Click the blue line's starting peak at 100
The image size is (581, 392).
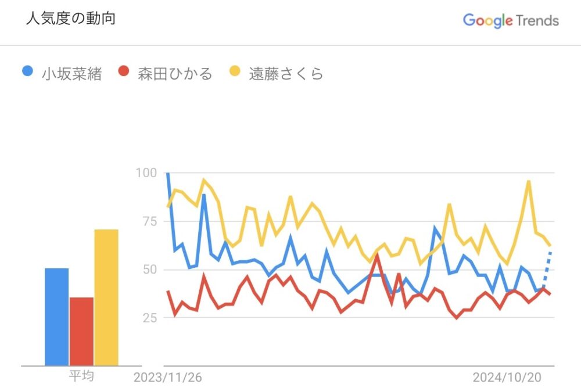point(168,174)
